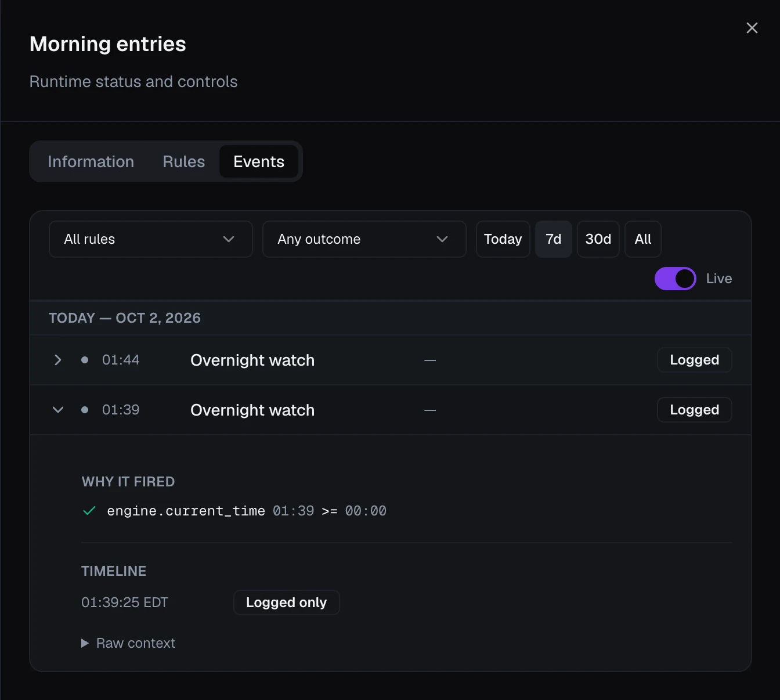Switch to the Information tab
780x700 pixels.
click(x=91, y=161)
